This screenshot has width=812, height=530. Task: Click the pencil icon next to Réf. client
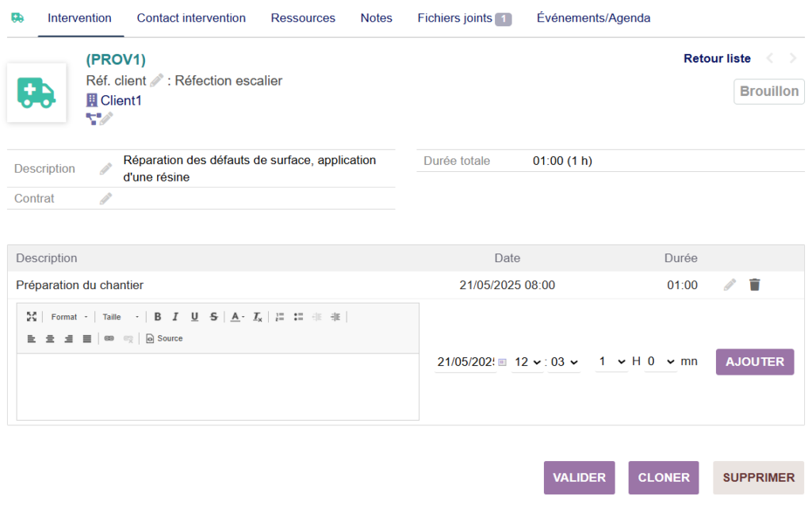coord(157,80)
